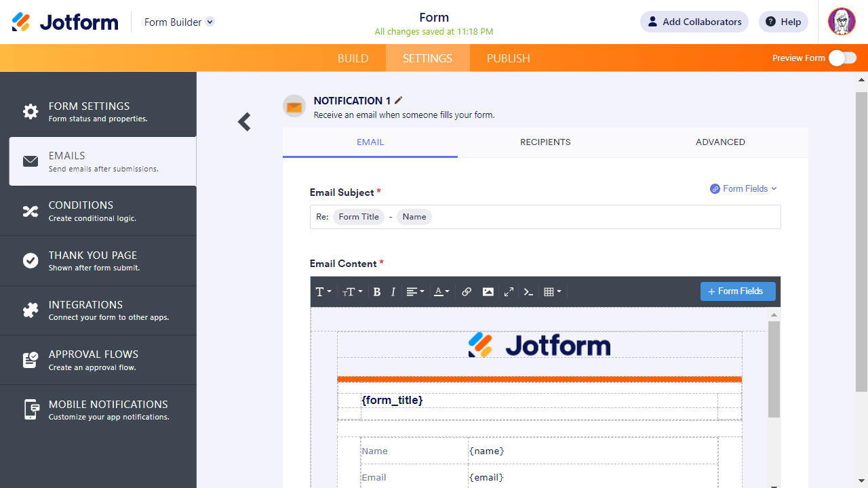868x488 pixels.
Task: Expand the editor to fullscreen
Action: click(509, 292)
